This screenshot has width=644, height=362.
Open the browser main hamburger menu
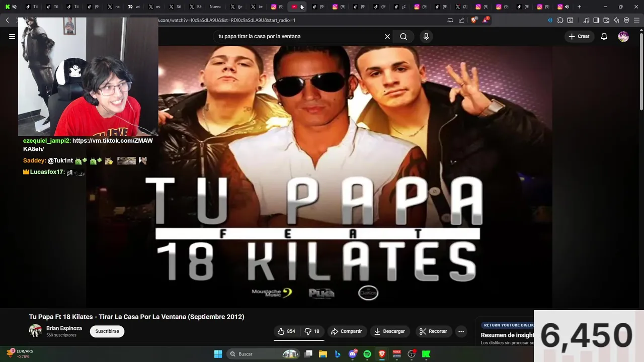(x=636, y=20)
